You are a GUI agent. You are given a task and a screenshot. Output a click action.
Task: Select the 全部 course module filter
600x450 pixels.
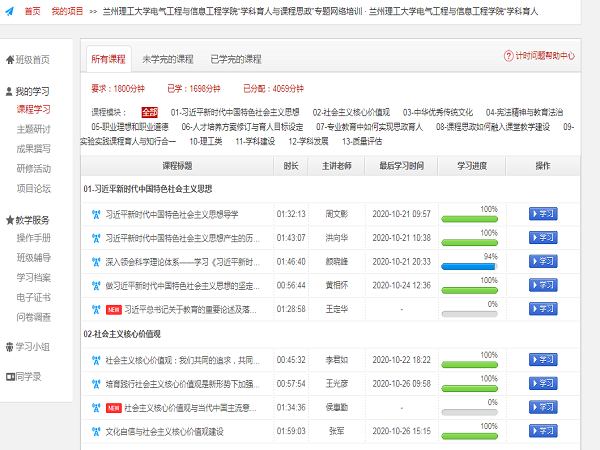pyautogui.click(x=149, y=112)
